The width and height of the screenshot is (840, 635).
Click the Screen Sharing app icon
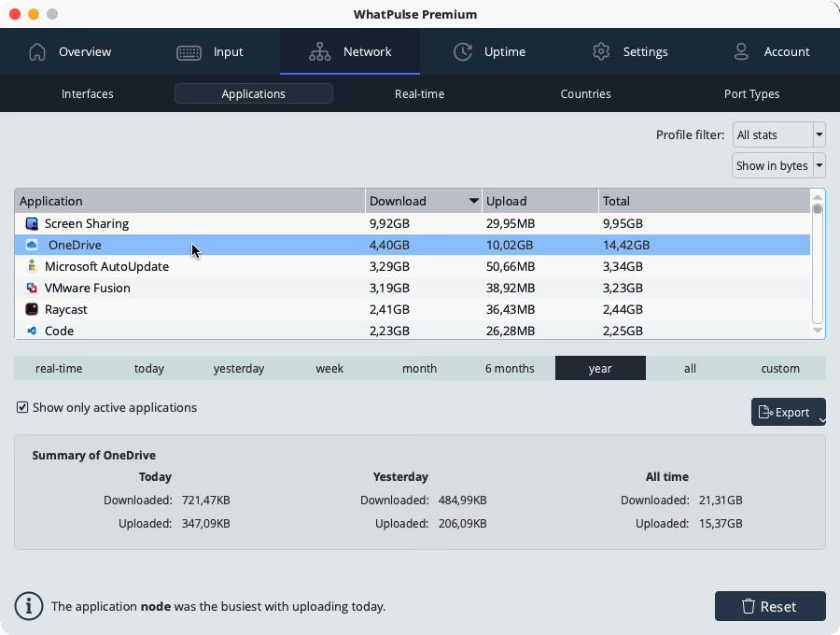click(x=32, y=223)
